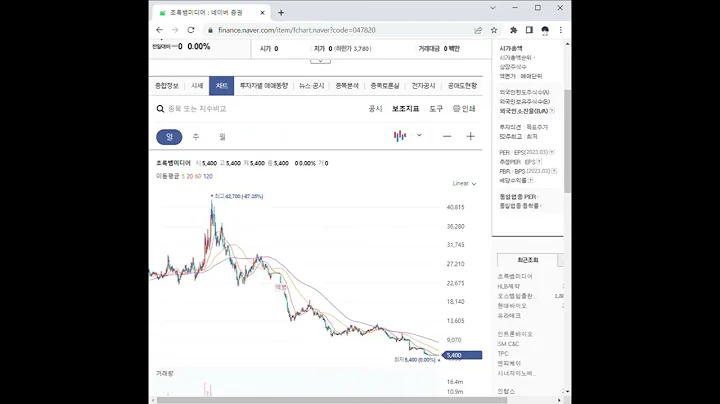Open SM C&C in recent list
The image size is (720, 404).
point(508,344)
